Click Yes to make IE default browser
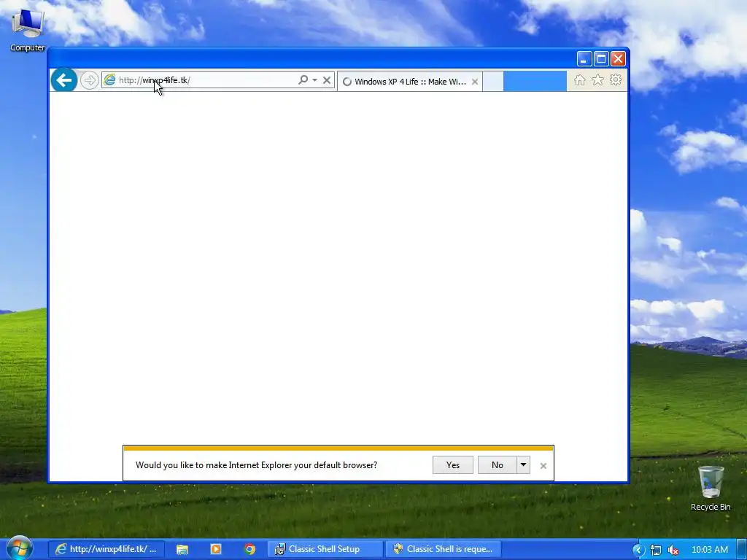This screenshot has height=560, width=747. (x=452, y=464)
